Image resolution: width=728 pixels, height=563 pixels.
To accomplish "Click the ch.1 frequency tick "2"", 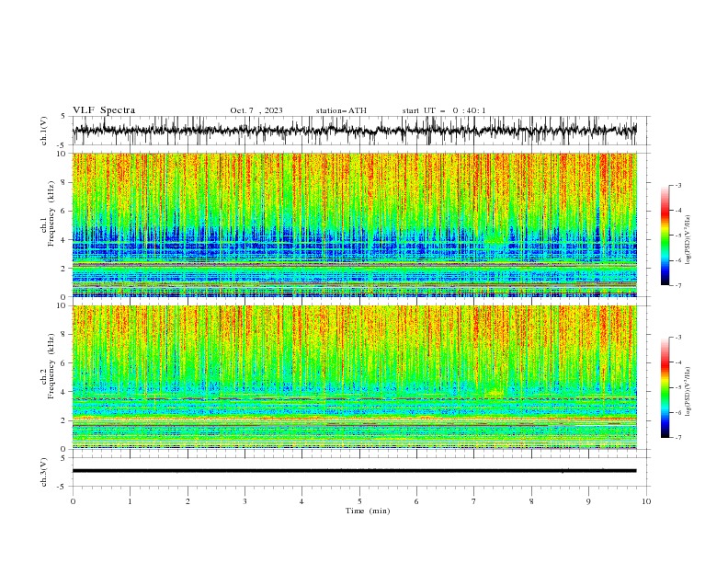I will tap(64, 269).
